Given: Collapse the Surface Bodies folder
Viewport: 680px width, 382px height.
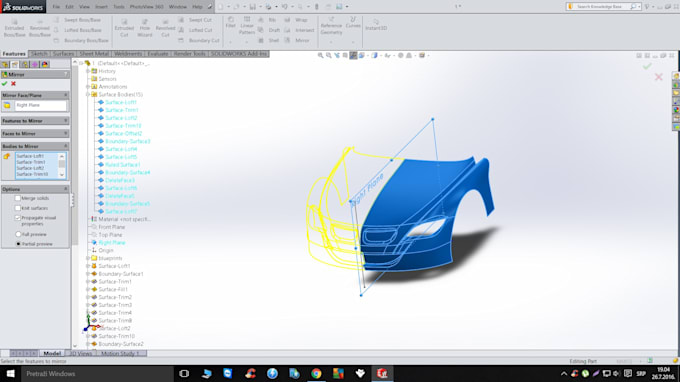Looking at the screenshot, I should pyautogui.click(x=88, y=95).
